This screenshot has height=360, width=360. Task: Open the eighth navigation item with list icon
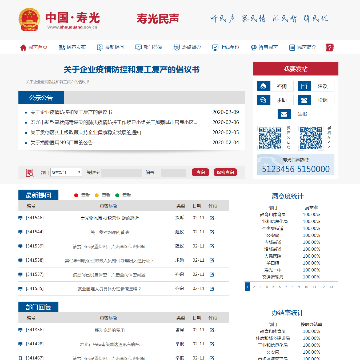tap(303, 47)
